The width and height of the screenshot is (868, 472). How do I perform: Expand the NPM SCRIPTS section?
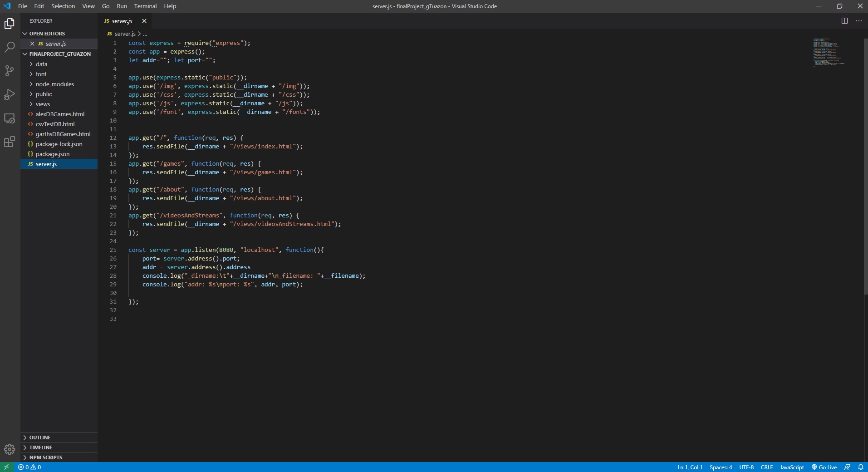pos(45,457)
